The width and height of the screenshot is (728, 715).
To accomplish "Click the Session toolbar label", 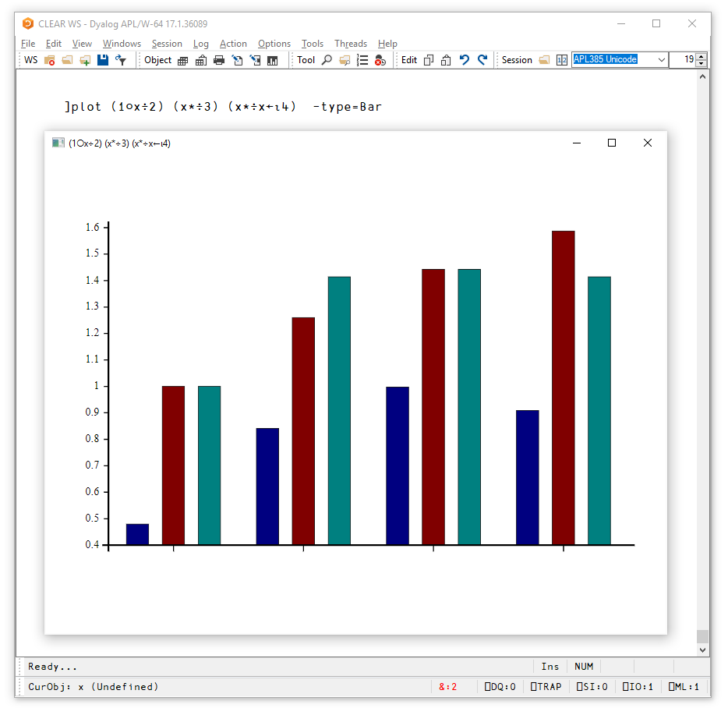I will click(x=517, y=60).
